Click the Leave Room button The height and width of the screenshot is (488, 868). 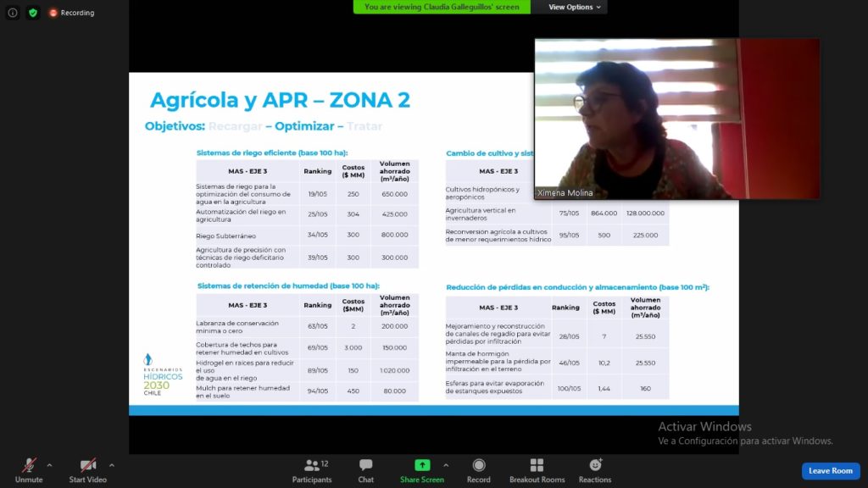pyautogui.click(x=830, y=471)
